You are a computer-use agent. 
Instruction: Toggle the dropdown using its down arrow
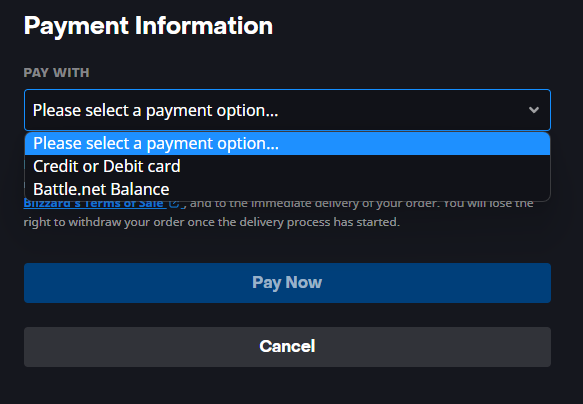[x=534, y=110]
